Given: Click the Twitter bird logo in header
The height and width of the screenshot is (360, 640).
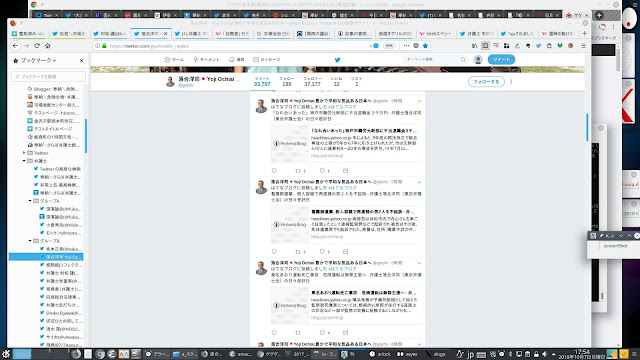Looking at the screenshot, I should tap(338, 60).
